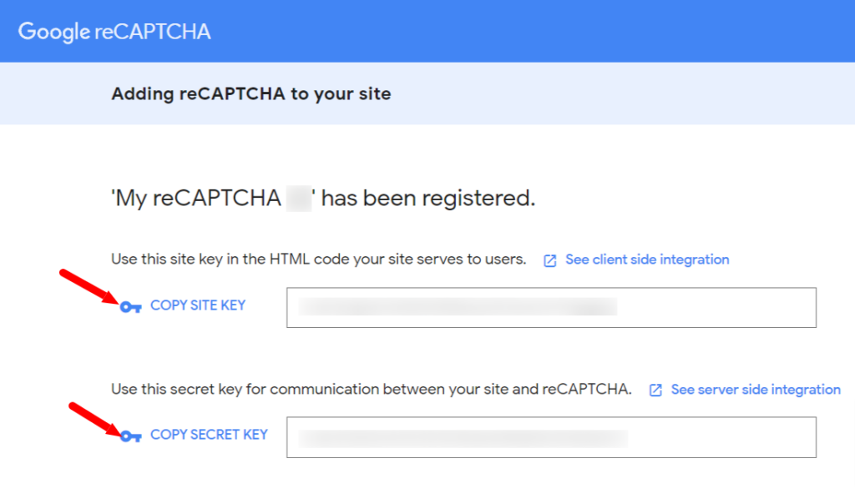Click the site key HTML code description text

tap(318, 260)
